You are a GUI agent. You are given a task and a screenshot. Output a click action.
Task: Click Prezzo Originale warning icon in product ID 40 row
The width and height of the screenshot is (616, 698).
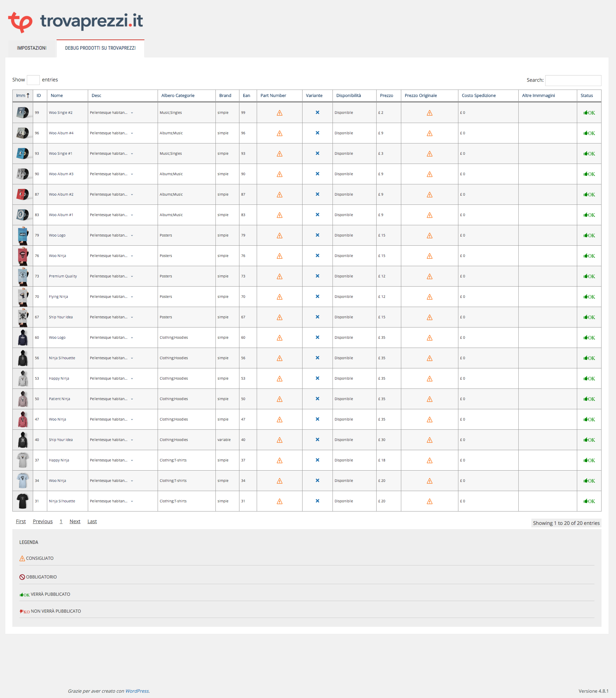click(x=429, y=440)
